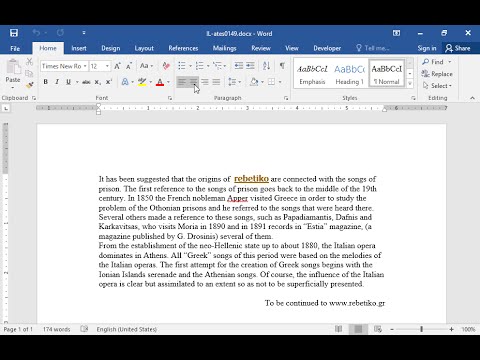Image resolution: width=480 pixels, height=360 pixels.
Task: Open Font dialog launcher
Action: click(x=170, y=98)
